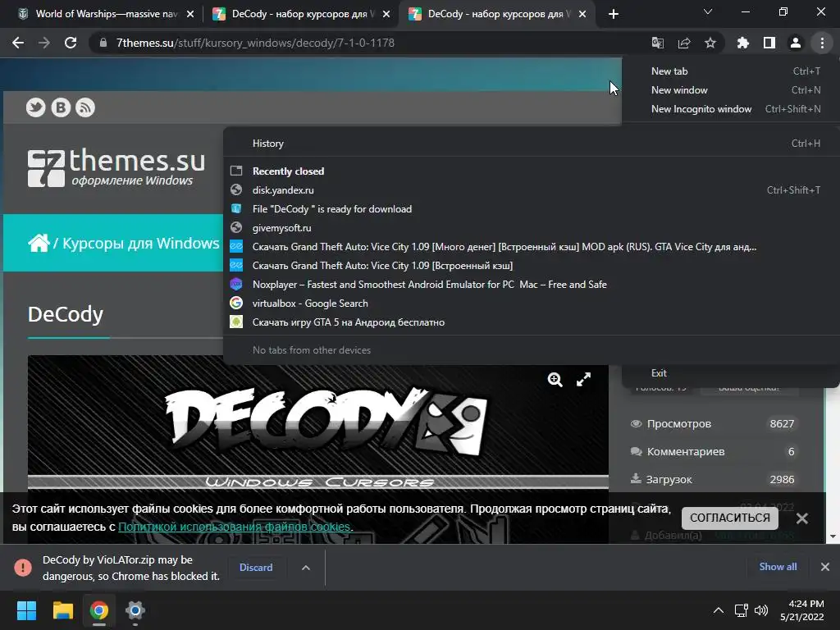Reopen Noxplayer Android Emulator tab

[532, 285]
